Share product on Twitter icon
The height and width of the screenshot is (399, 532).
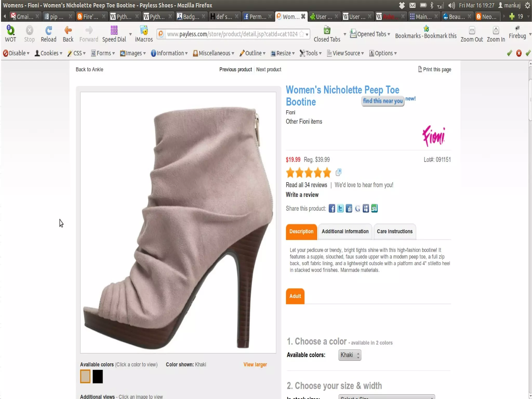tap(340, 208)
